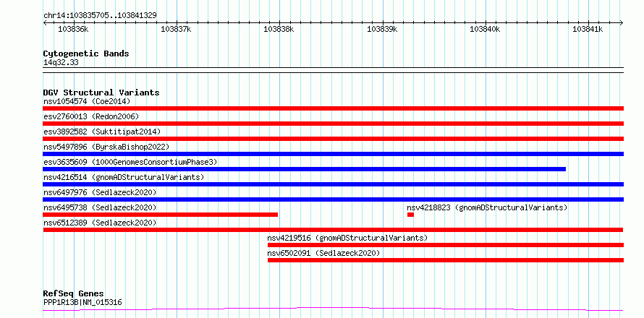The width and height of the screenshot is (644, 318).
Task: Click the ruler's left arrowhead
Action: (x=45, y=23)
